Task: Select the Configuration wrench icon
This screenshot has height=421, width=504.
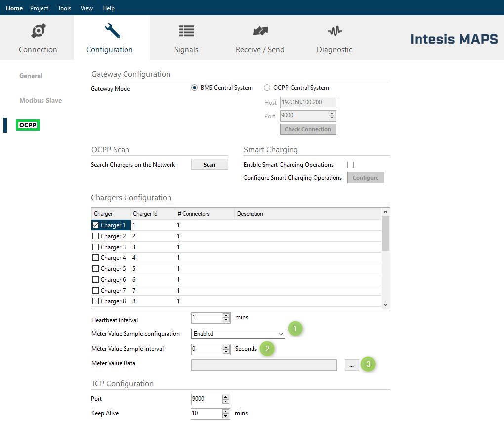Action: (x=113, y=31)
